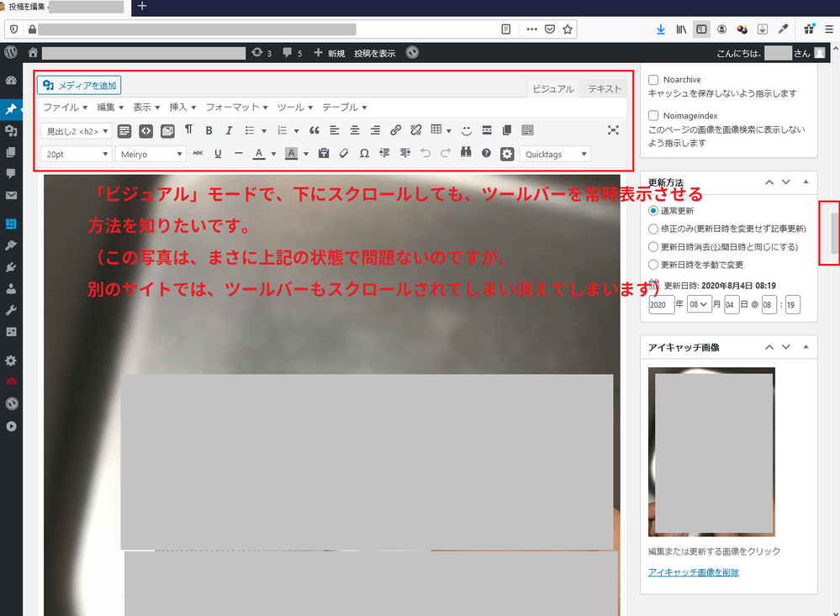Switch to the テキスト editor tab
Screen dimensions: 840x616
click(604, 89)
